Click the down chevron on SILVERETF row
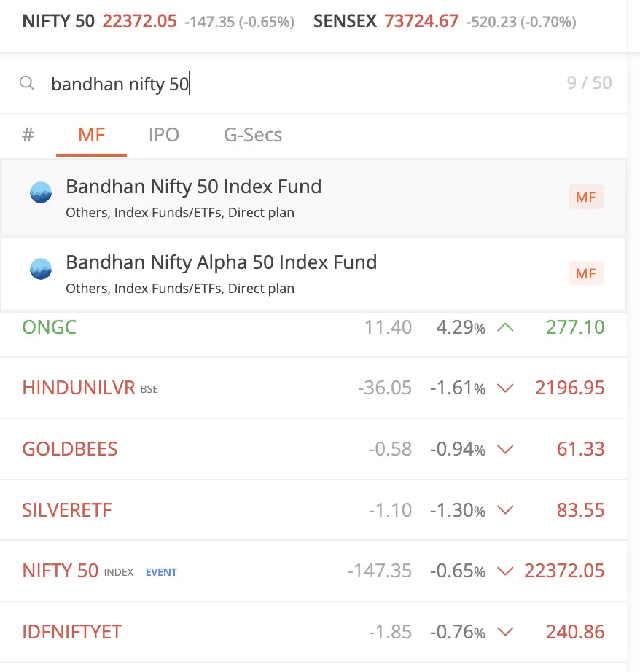The height and width of the screenshot is (672, 640). pos(505,510)
